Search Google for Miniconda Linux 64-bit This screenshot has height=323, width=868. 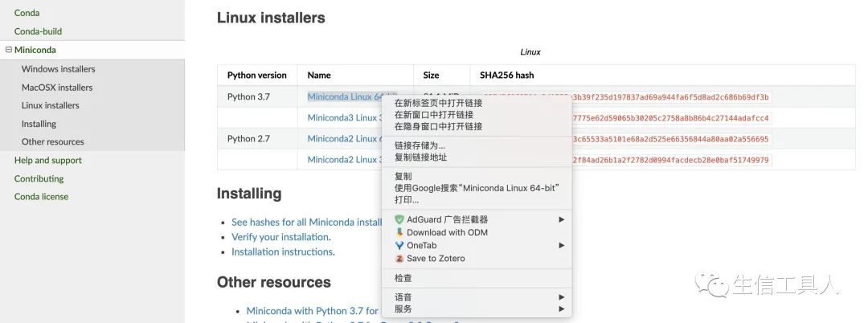[477, 188]
